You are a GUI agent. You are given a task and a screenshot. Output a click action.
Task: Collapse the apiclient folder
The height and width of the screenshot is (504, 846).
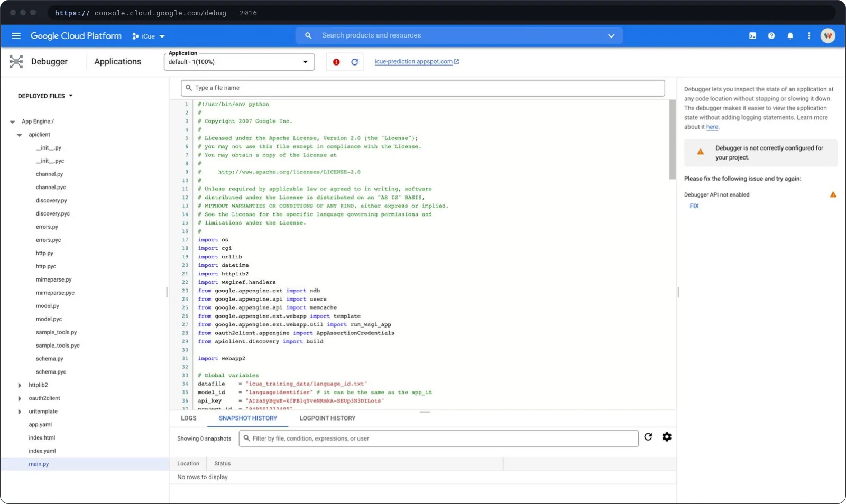click(x=20, y=135)
